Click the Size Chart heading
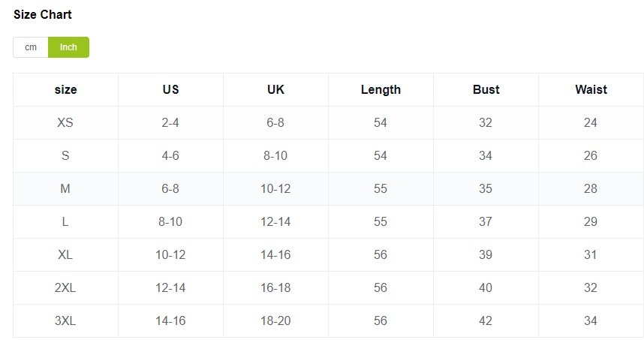644x340 pixels. coord(43,14)
